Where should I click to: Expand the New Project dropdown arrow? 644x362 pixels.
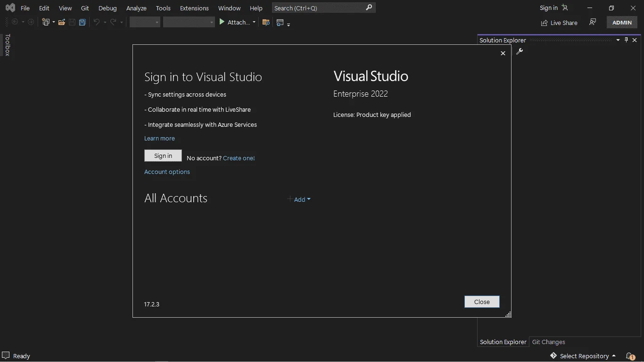[x=53, y=22]
